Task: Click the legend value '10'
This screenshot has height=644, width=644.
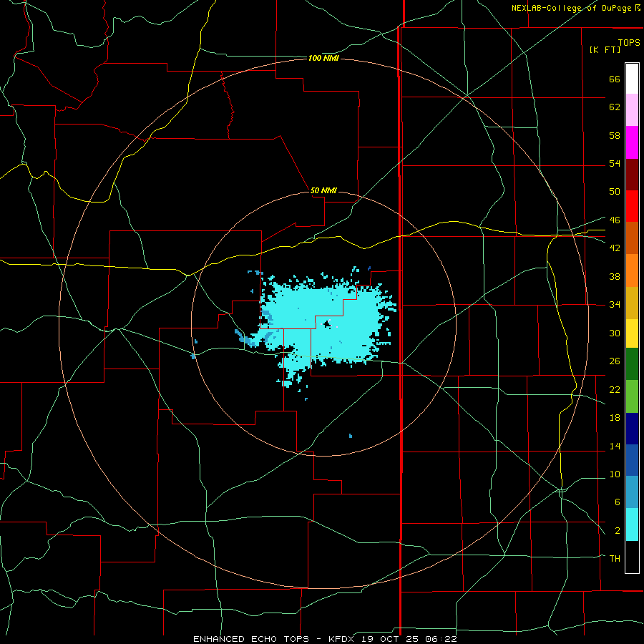Action: 615,474
